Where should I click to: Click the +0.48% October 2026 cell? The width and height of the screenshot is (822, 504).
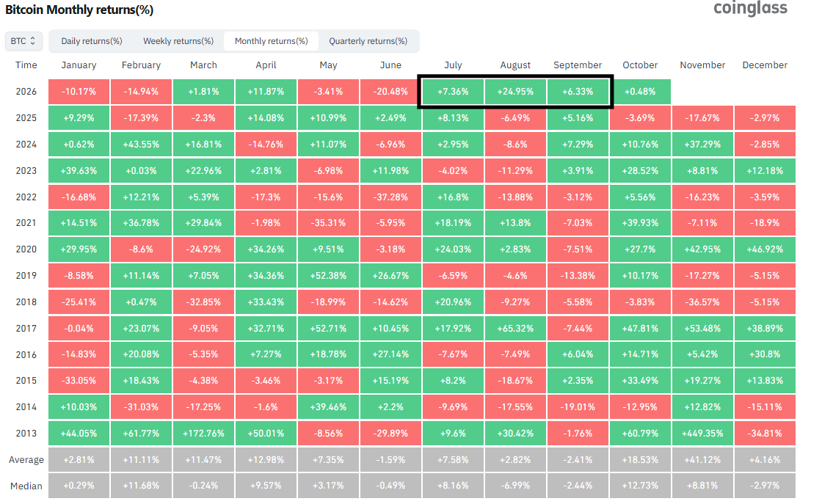(640, 92)
